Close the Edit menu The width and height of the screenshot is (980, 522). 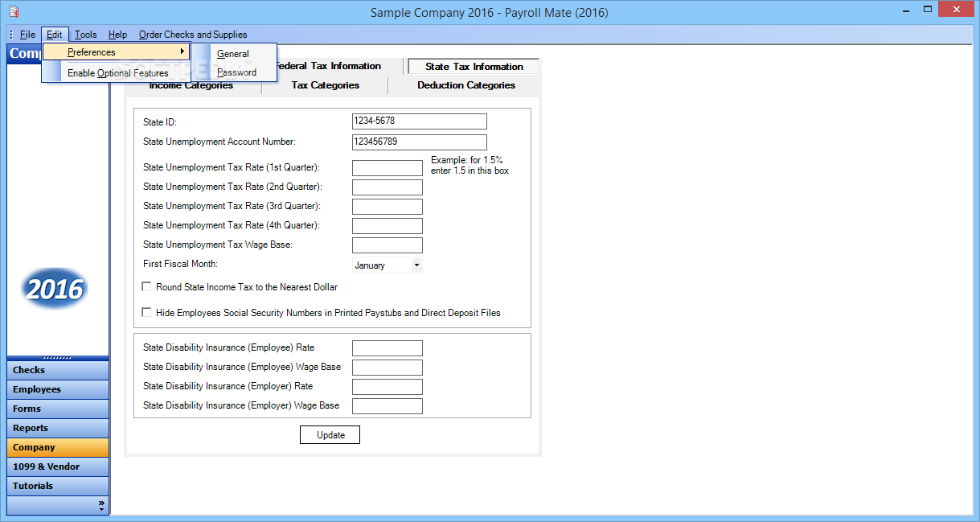coord(55,35)
